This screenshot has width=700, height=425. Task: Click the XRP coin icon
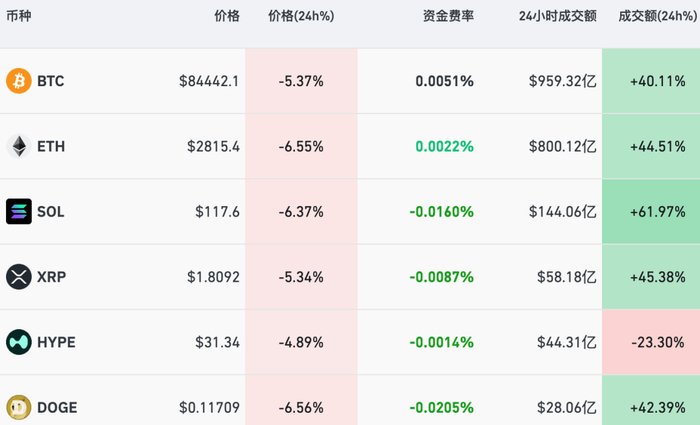19,276
